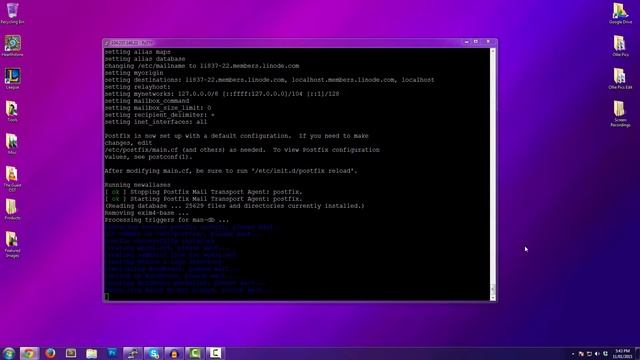Launch Firefox from the taskbar

point(50,353)
